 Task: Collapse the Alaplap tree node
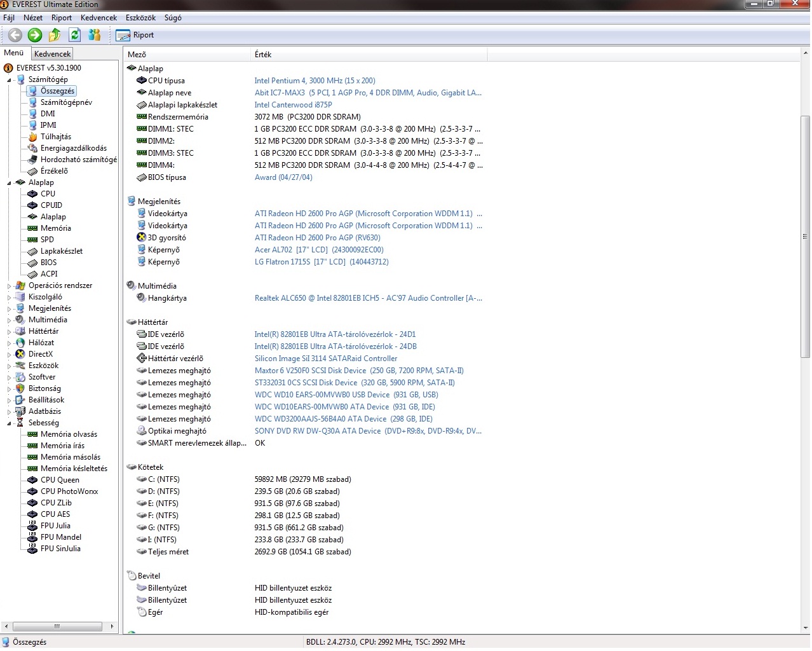10,183
